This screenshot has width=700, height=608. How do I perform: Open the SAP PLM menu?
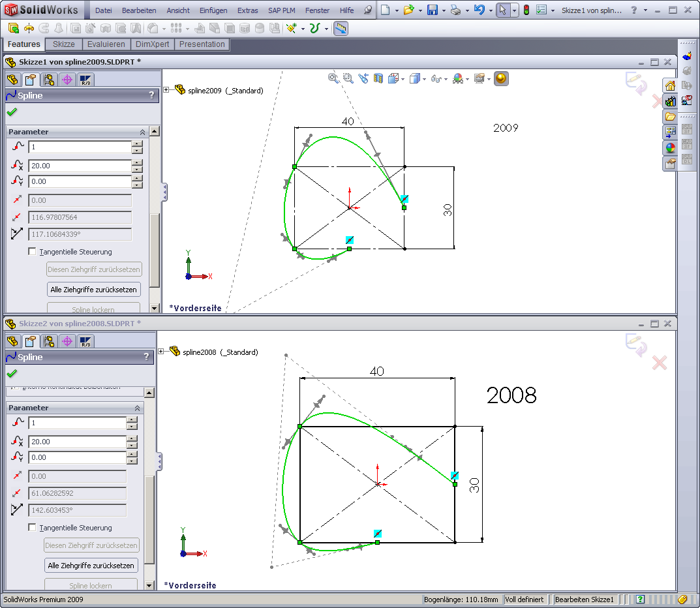pyautogui.click(x=282, y=10)
